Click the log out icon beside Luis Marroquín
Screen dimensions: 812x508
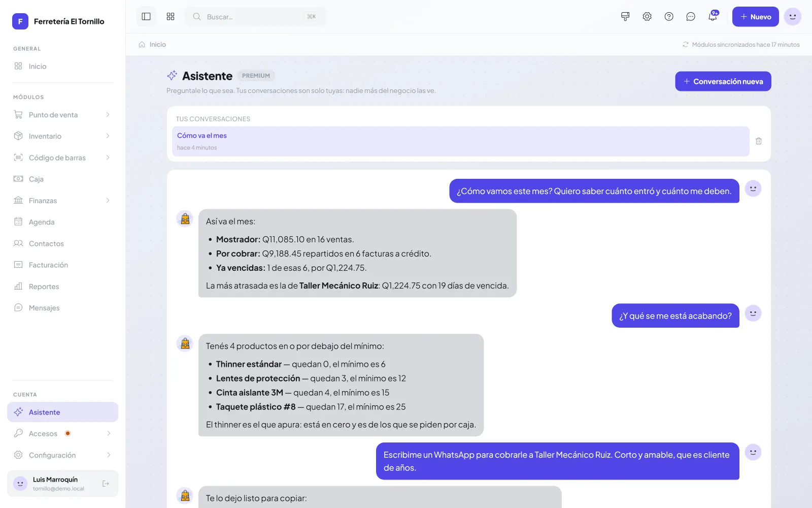point(106,484)
